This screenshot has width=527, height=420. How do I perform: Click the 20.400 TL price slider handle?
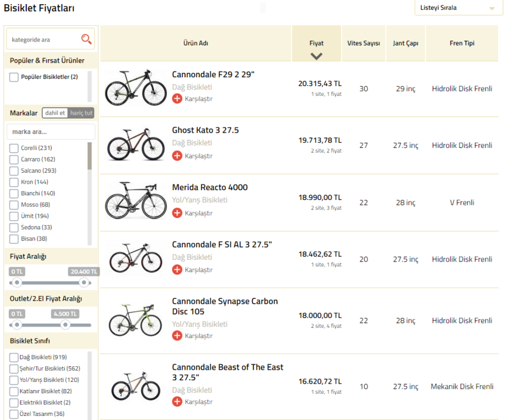pyautogui.click(x=84, y=283)
